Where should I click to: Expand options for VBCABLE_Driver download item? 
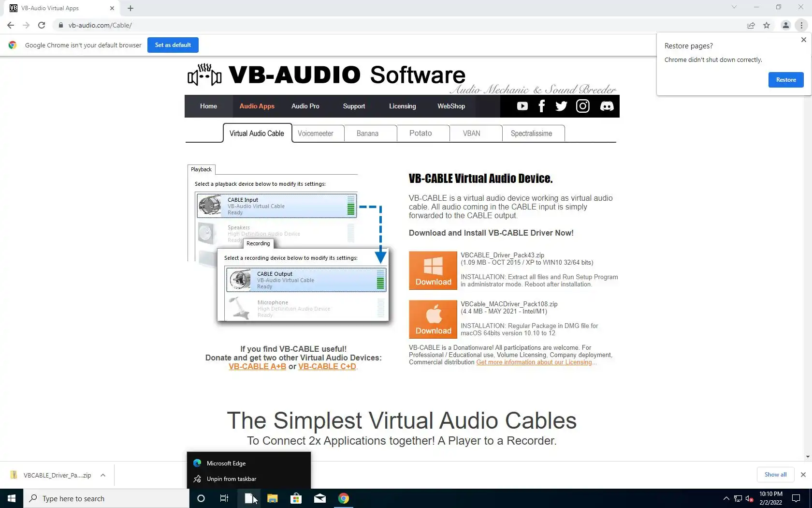pos(103,475)
